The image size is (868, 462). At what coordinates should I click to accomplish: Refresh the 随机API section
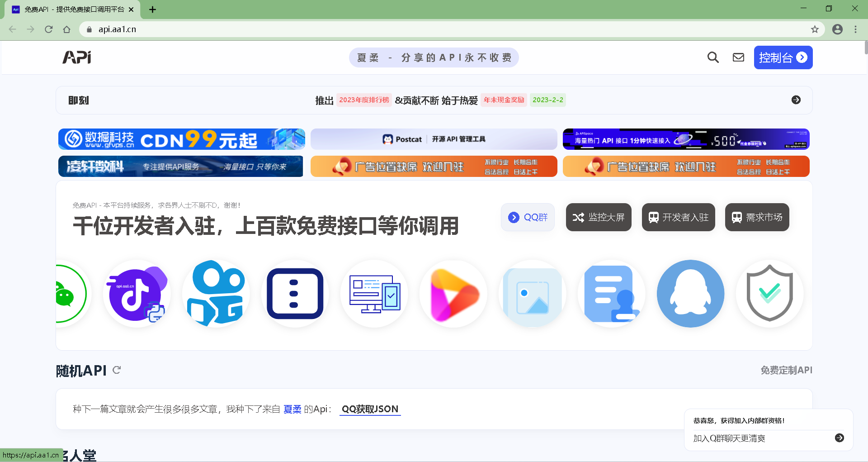(117, 370)
